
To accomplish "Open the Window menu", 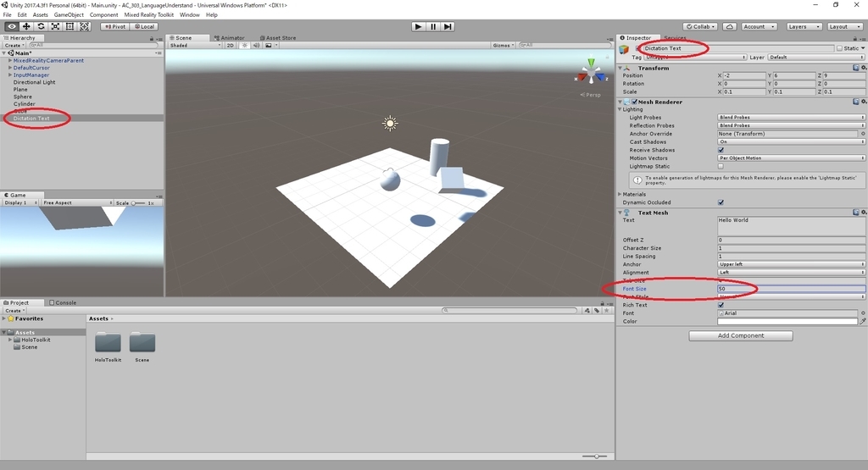I will pos(189,15).
